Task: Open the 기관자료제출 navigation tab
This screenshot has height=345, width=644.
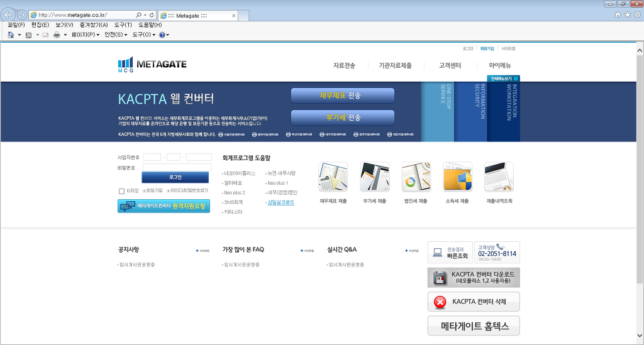Action: [395, 65]
